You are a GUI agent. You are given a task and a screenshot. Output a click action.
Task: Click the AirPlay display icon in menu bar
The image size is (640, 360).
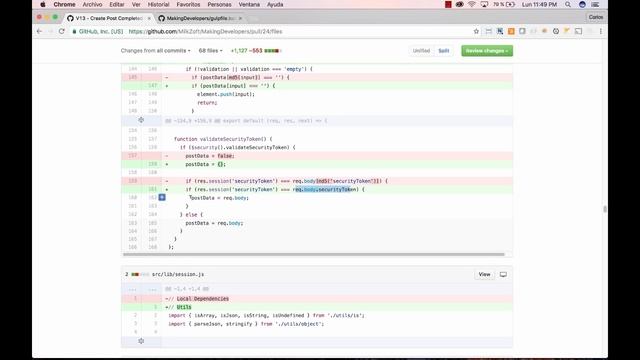pyautogui.click(x=484, y=4)
